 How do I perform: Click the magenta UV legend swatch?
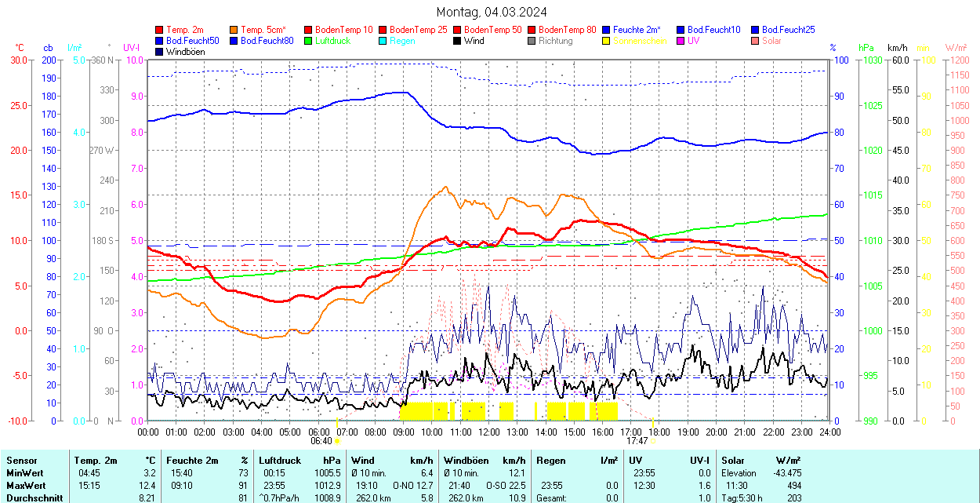tap(681, 41)
